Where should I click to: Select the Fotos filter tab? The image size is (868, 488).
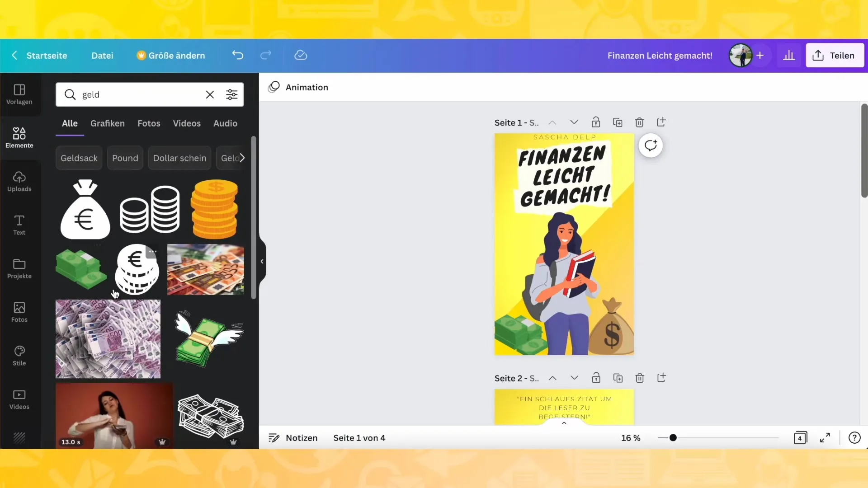pos(148,123)
